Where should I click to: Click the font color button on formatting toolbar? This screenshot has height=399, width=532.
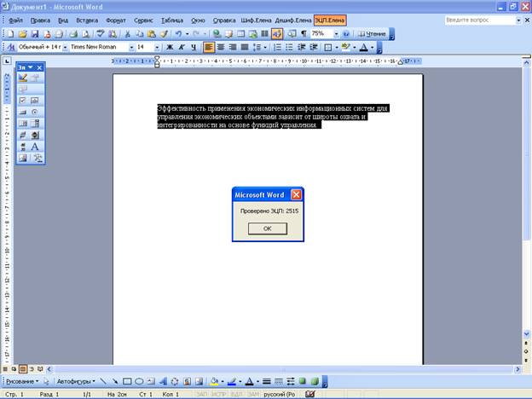(x=365, y=47)
